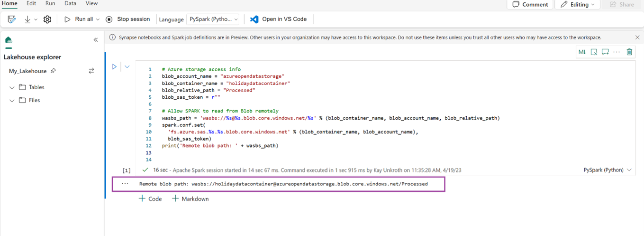This screenshot has width=644, height=236.
Task: Convert the cell to Markdown
Action: (582, 52)
